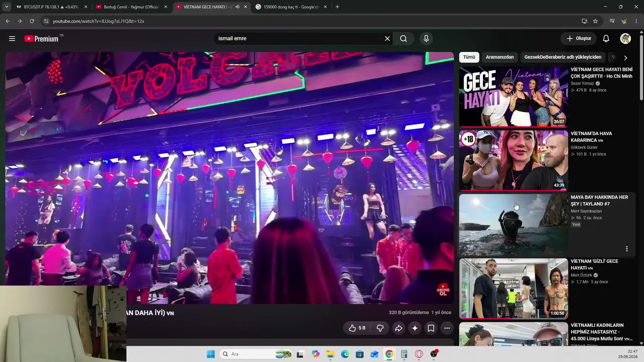Like the video with thumbs up
The image size is (644, 362).
(357, 328)
